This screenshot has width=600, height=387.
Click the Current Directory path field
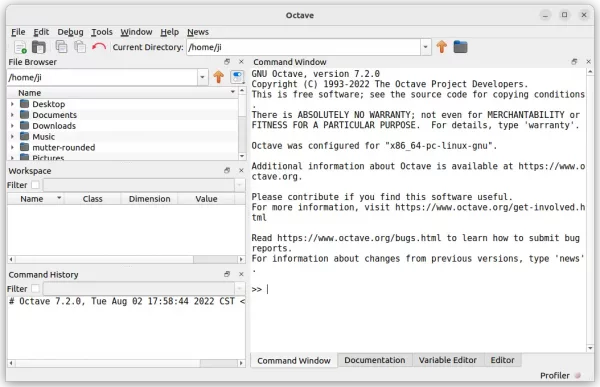(x=303, y=47)
